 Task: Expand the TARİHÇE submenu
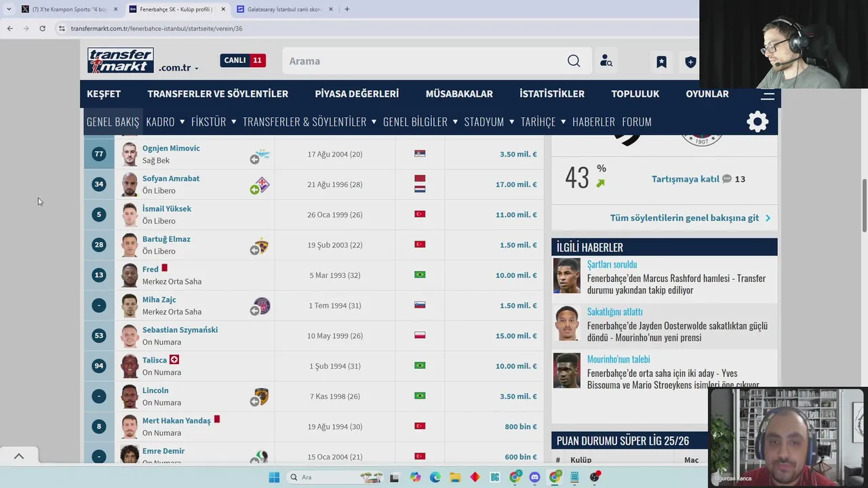[x=564, y=122]
